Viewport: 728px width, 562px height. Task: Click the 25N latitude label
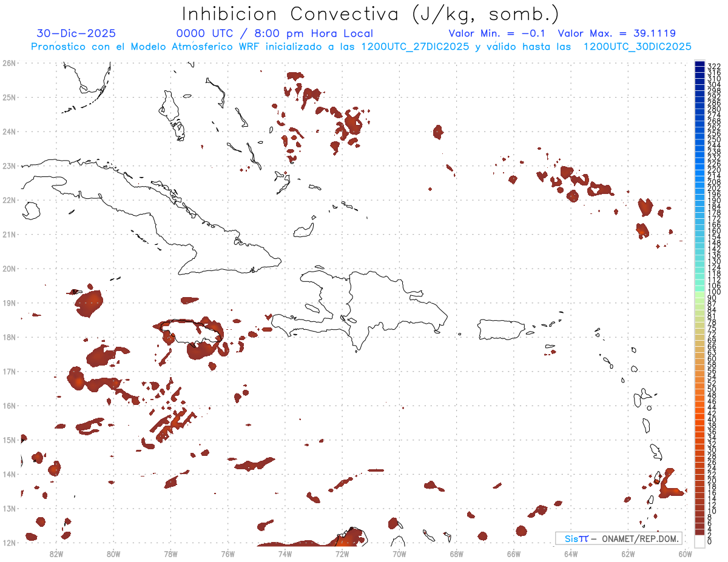pos(9,97)
